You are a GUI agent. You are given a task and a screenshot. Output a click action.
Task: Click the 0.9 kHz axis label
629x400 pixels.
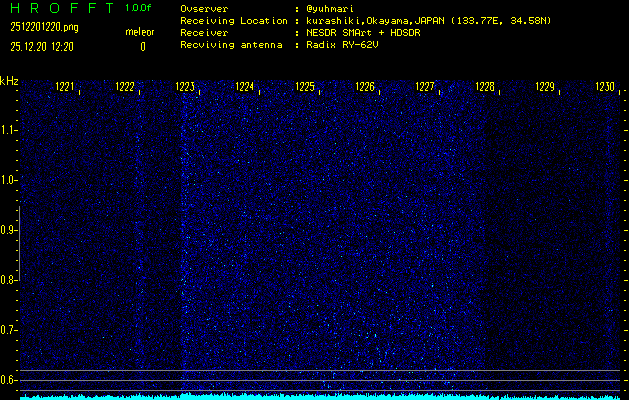pyautogui.click(x=7, y=230)
